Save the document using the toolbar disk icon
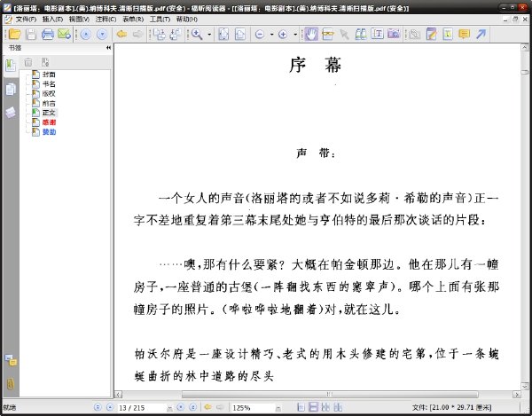Screen dimensions: 532x416 pos(31,35)
